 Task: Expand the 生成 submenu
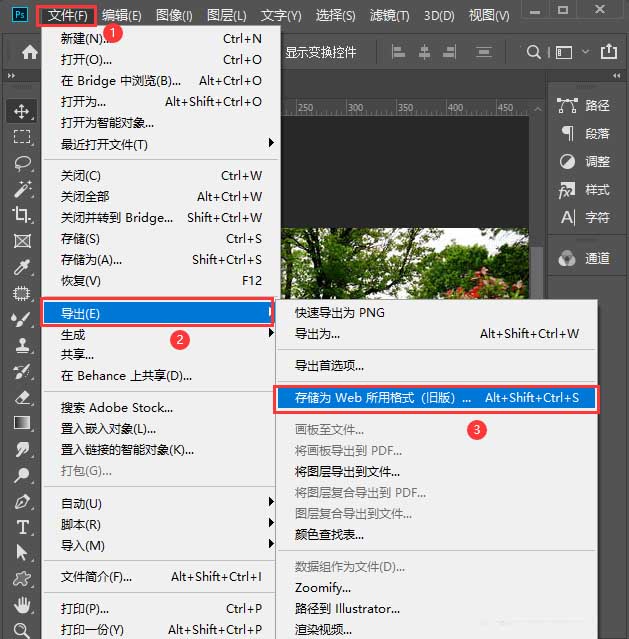(159, 334)
